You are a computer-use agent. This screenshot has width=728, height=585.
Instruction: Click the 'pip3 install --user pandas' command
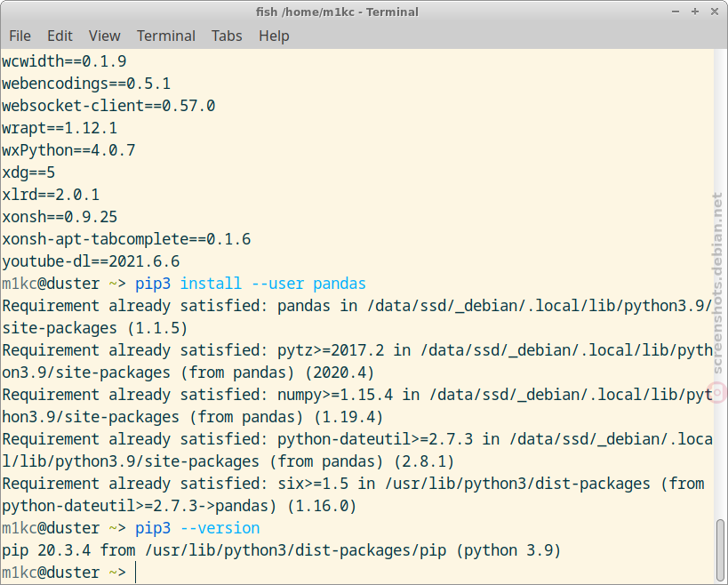point(251,284)
